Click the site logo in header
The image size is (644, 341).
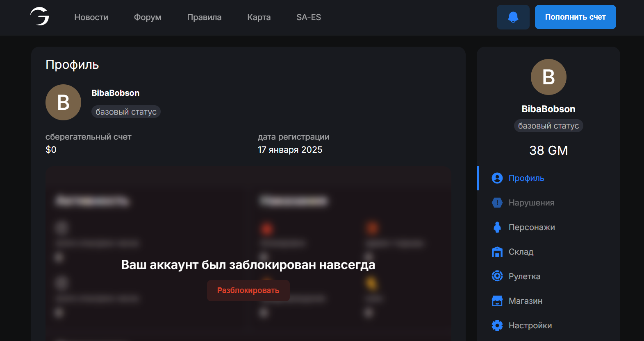40,17
